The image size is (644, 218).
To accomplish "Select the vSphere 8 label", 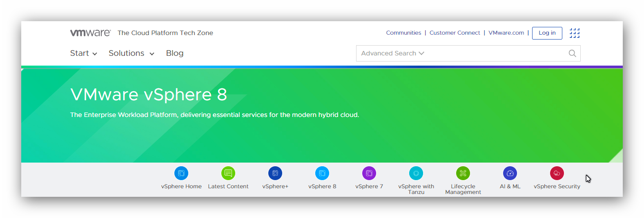I will (322, 186).
